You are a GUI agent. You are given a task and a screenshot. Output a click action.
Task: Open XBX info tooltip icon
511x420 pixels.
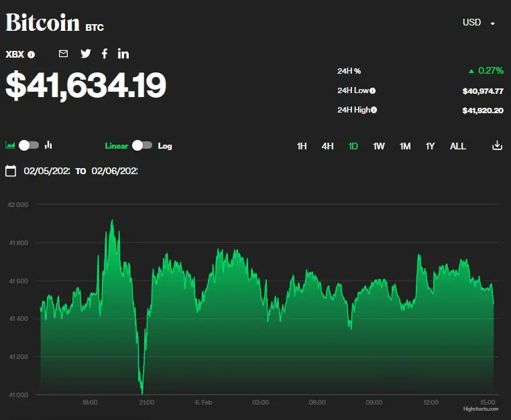[x=32, y=54]
